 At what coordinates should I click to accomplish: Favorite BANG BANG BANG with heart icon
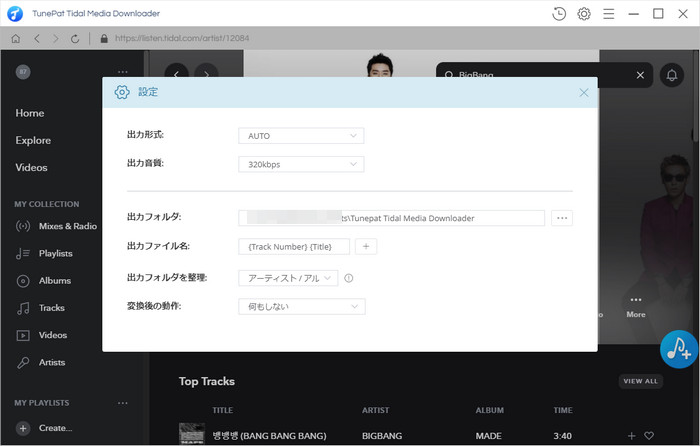[649, 435]
